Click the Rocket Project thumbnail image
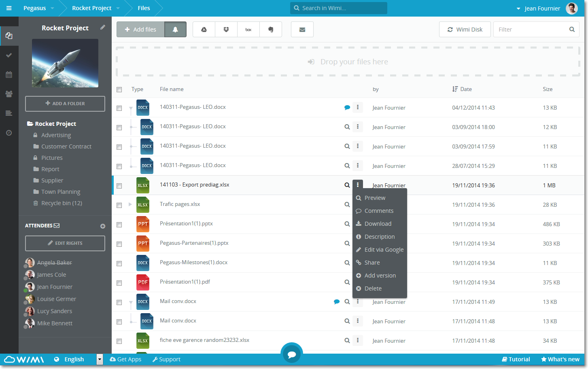Image resolution: width=588 pixels, height=369 pixels. 65,63
